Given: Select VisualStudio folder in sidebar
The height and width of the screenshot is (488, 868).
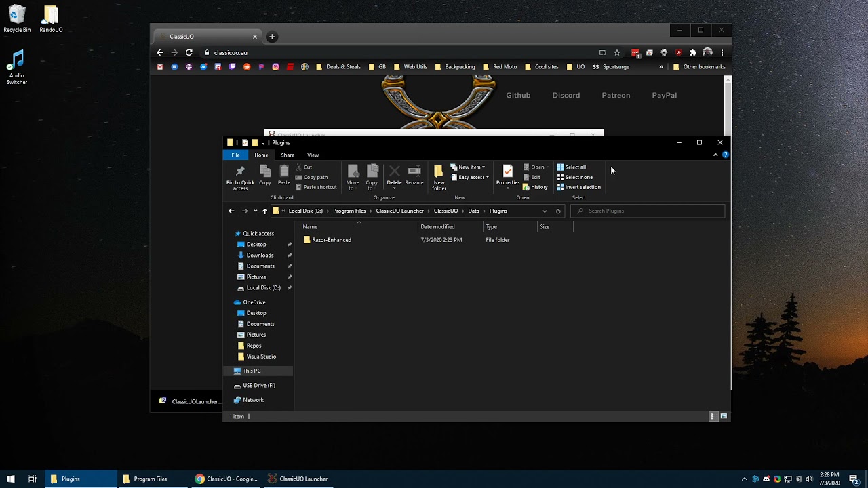Looking at the screenshot, I should 261,357.
